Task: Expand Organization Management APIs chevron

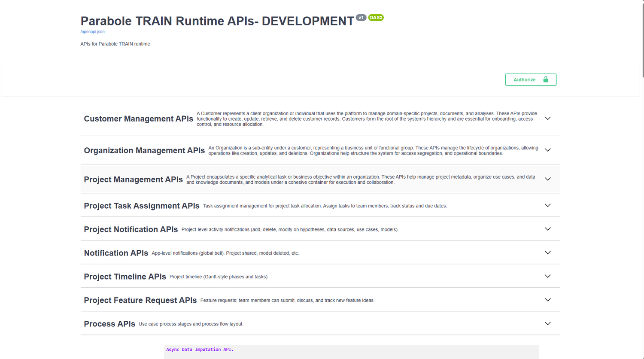Action: pos(548,150)
